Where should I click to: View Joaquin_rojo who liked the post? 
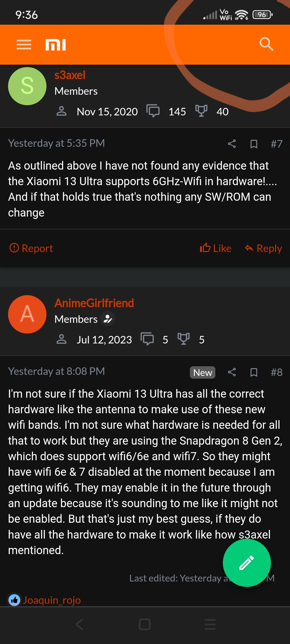tap(52, 600)
